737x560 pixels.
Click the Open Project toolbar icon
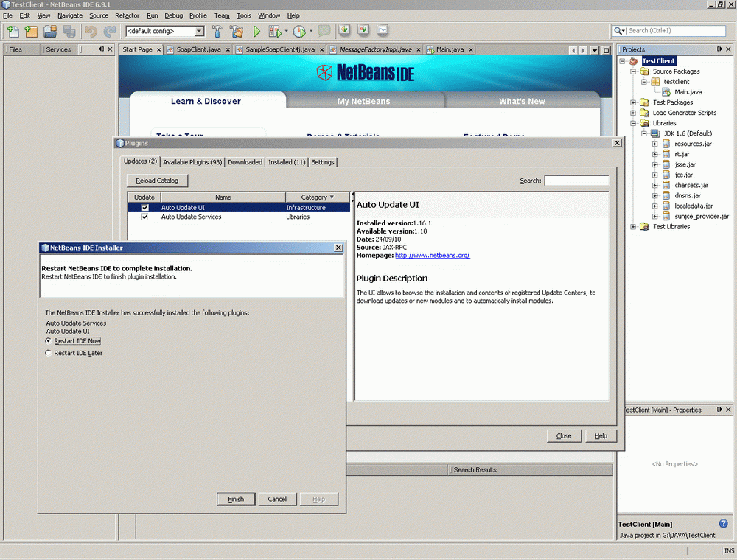[x=50, y=32]
